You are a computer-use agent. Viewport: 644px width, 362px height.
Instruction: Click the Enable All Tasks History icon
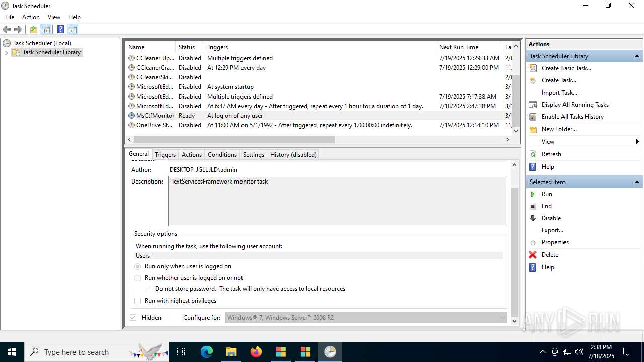(533, 117)
